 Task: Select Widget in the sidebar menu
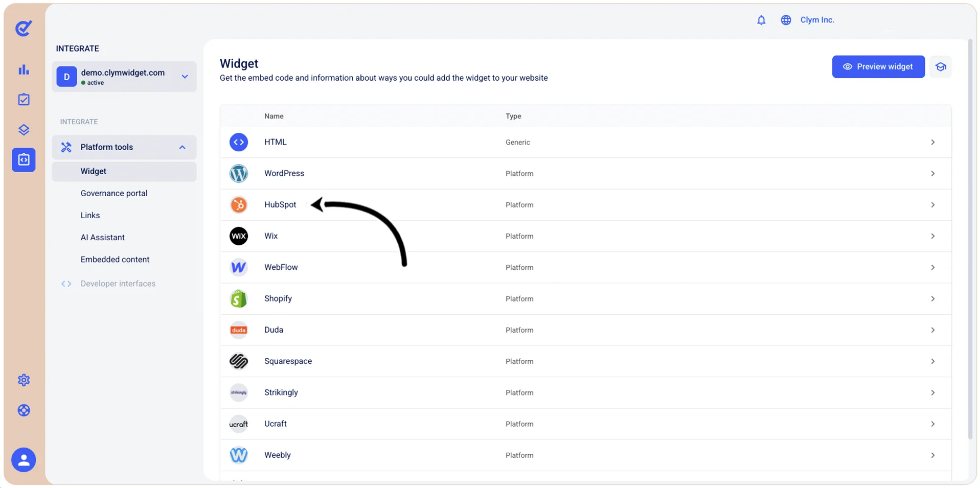(124, 171)
